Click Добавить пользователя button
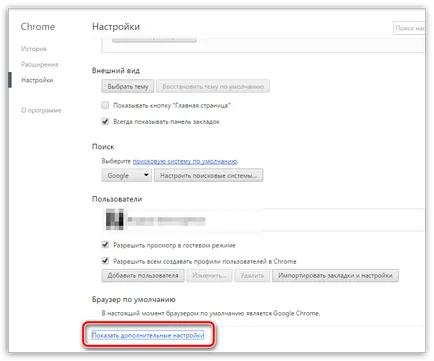This screenshot has height=361, width=434. click(143, 276)
